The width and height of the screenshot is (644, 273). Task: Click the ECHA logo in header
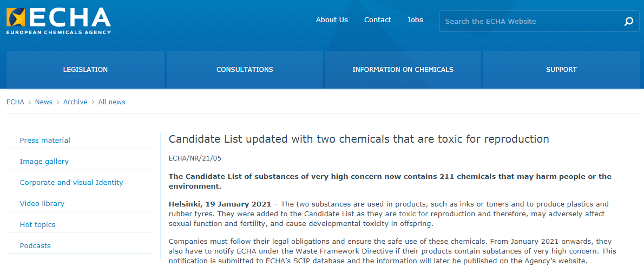58,20
